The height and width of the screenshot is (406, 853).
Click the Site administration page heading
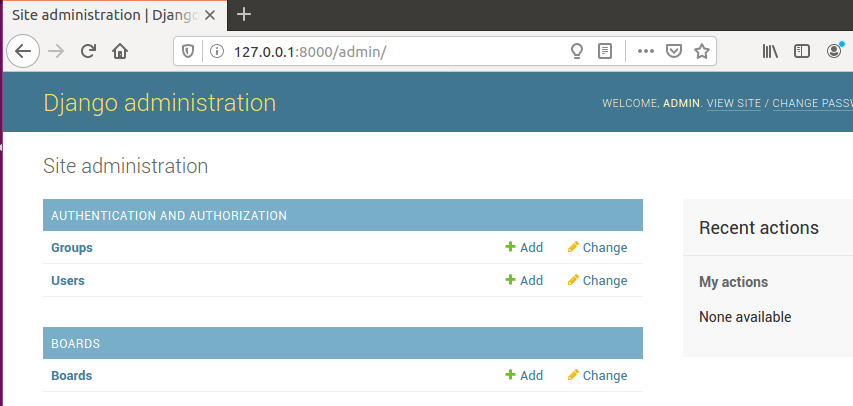click(126, 166)
